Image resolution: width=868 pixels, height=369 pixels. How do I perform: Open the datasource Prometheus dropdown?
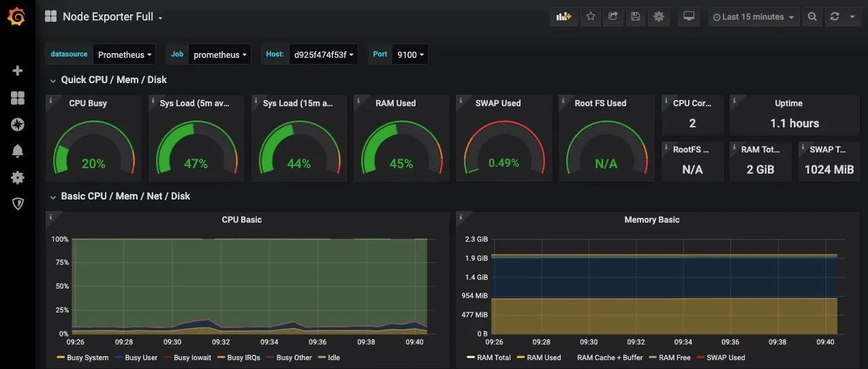(x=124, y=54)
